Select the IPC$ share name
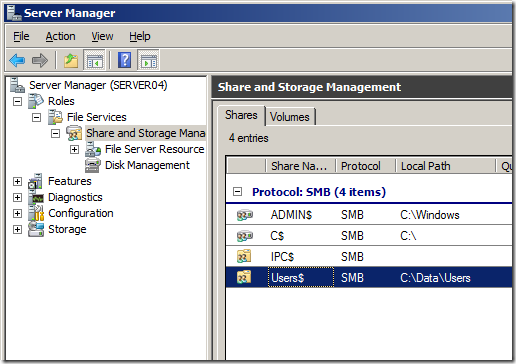Viewport: 516px width, 364px height. coord(282,257)
